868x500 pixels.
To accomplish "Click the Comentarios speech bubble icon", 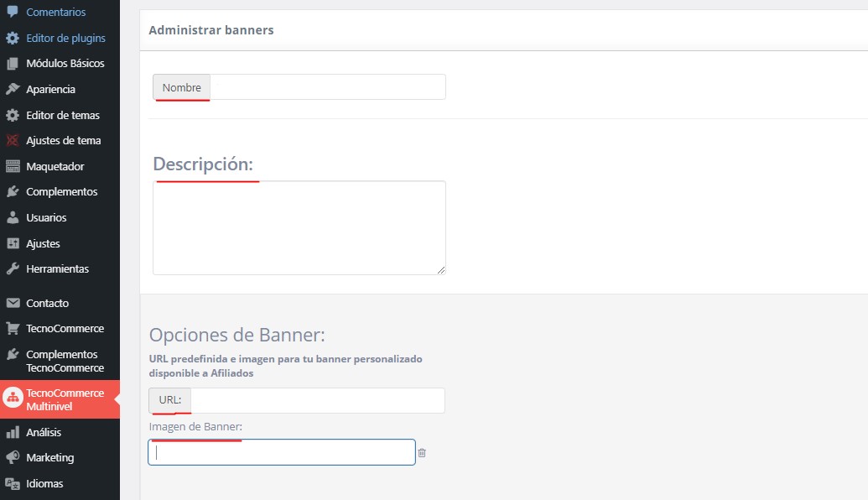I will pos(13,13).
